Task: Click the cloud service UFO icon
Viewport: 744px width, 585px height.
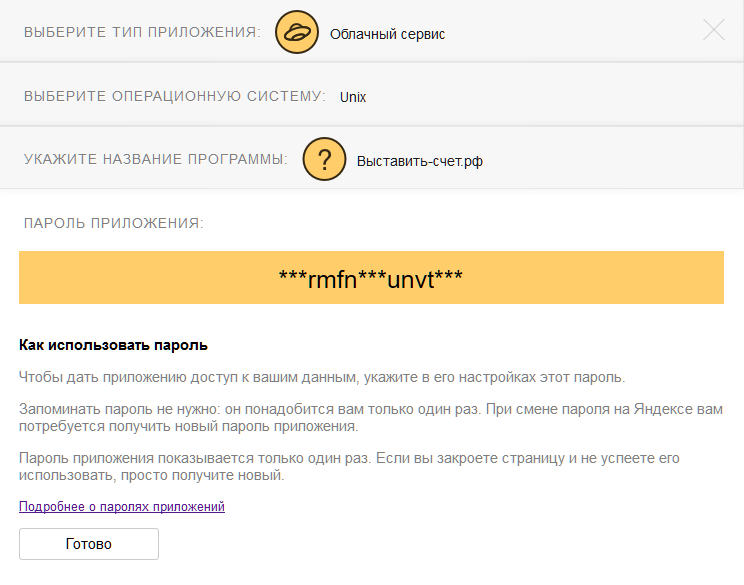Action: (x=295, y=32)
